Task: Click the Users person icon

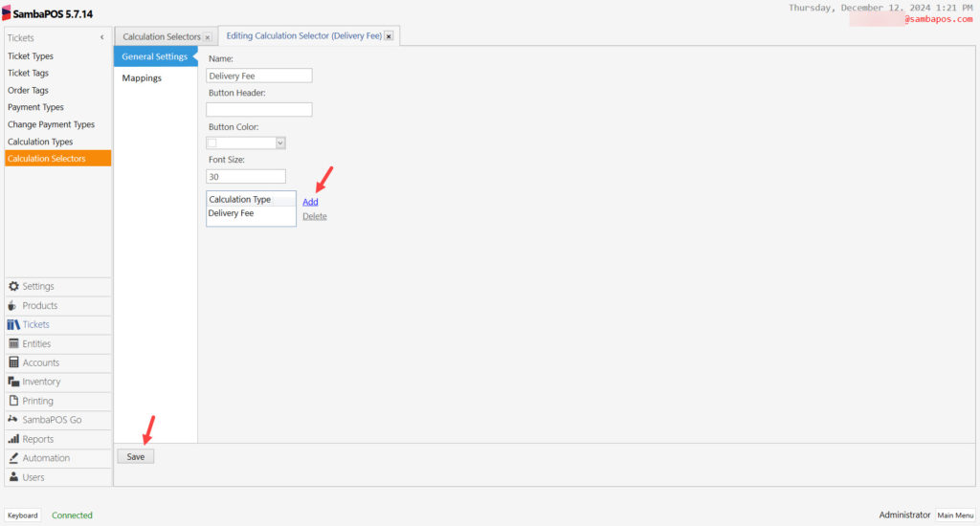Action: pyautogui.click(x=13, y=476)
